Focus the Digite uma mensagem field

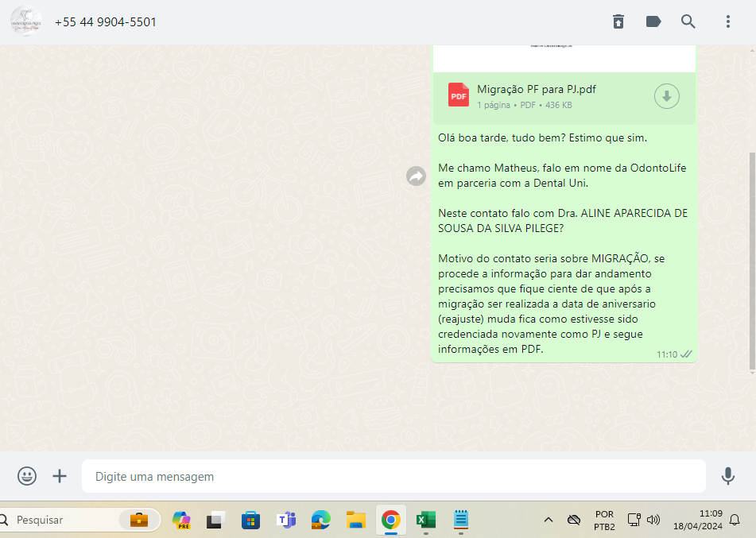click(394, 476)
